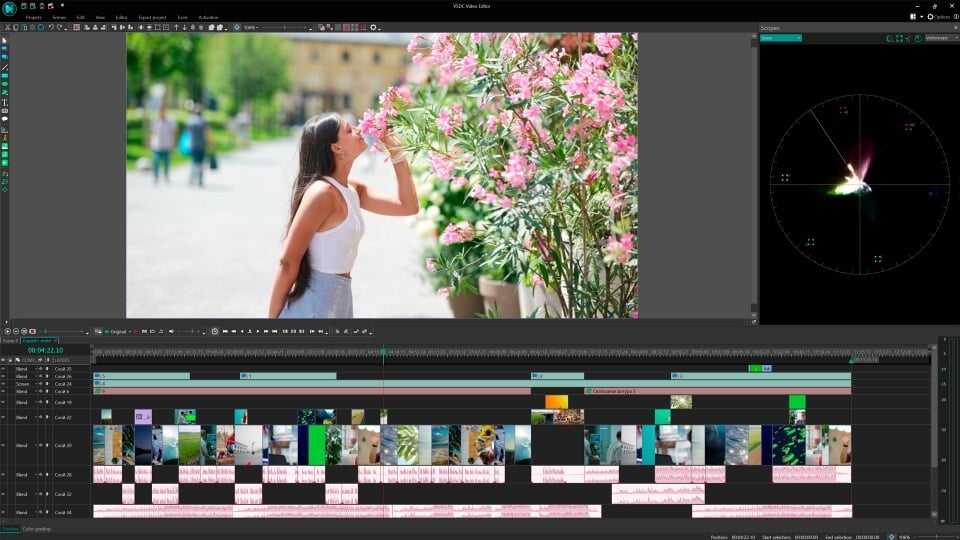Click the undo arrow icon in top toolbar
This screenshot has width=960, height=540.
pos(51,27)
